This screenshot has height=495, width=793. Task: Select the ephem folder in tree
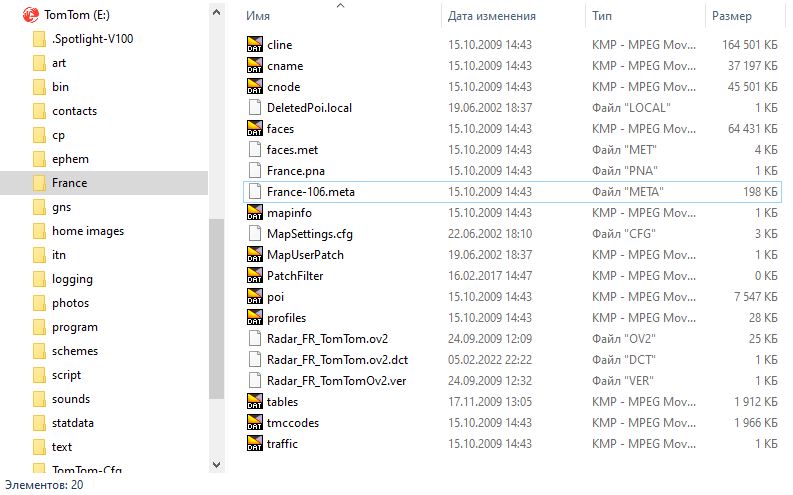[x=70, y=159]
